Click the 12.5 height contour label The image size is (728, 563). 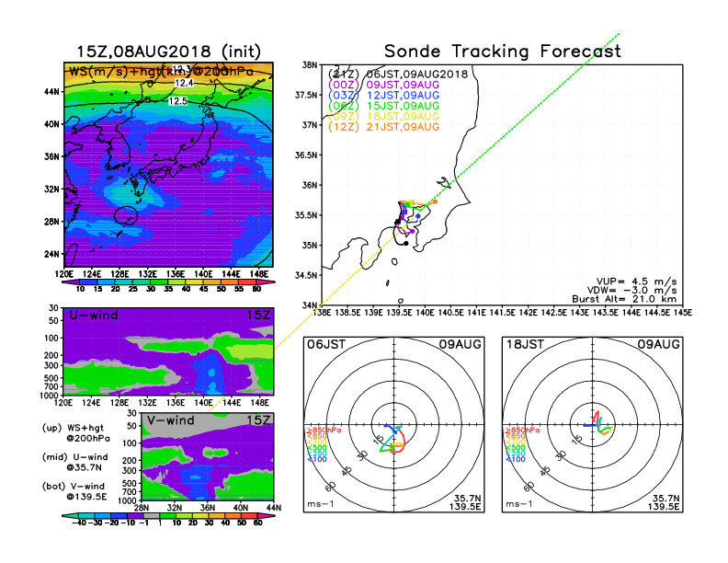click(x=177, y=101)
